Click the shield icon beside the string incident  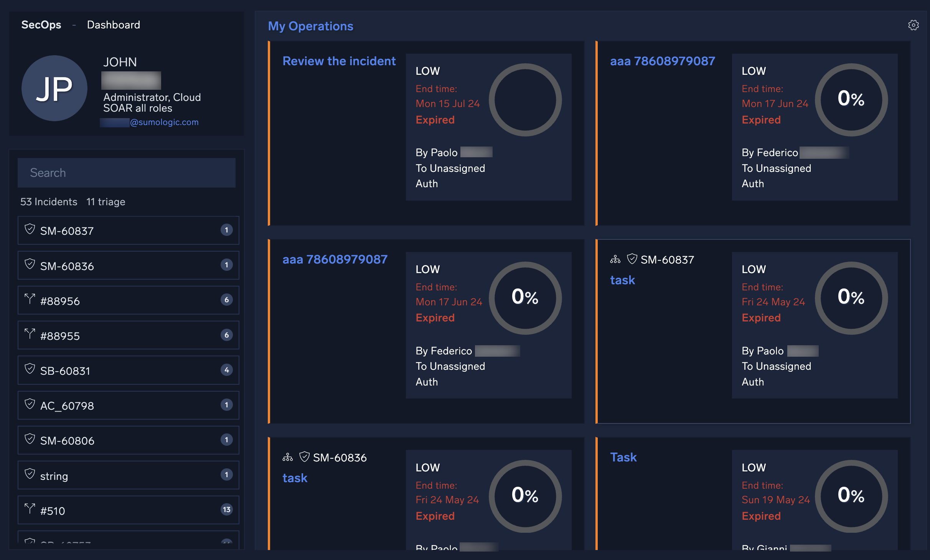click(30, 475)
